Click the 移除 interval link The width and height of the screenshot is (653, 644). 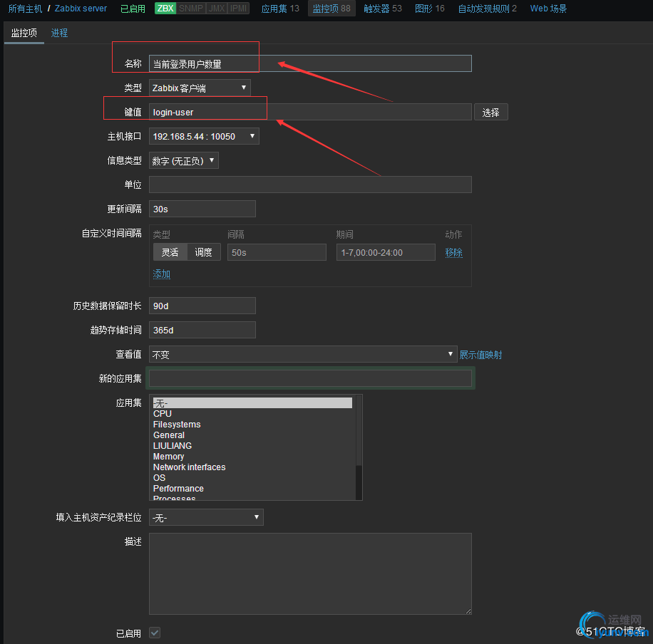tap(453, 252)
